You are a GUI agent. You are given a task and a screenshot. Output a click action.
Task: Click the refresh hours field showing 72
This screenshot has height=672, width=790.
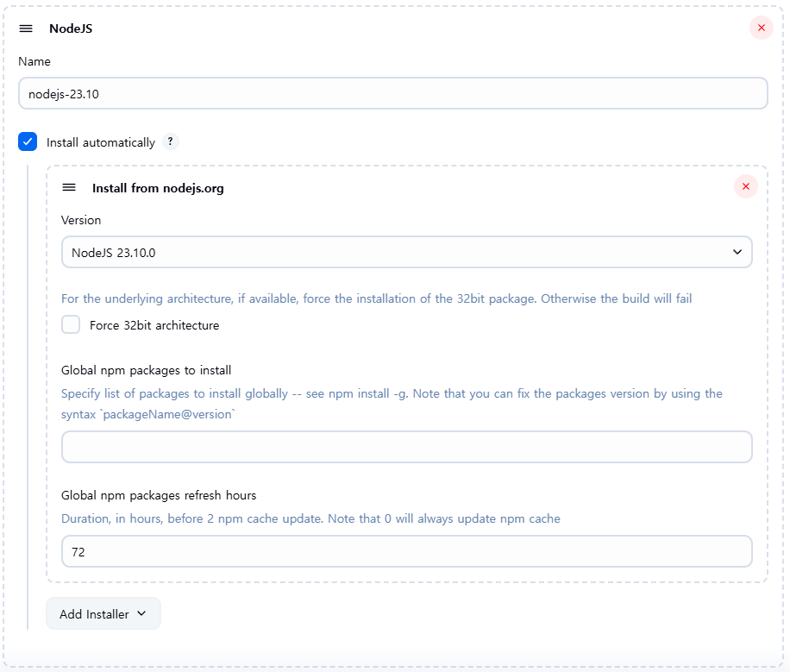(406, 551)
